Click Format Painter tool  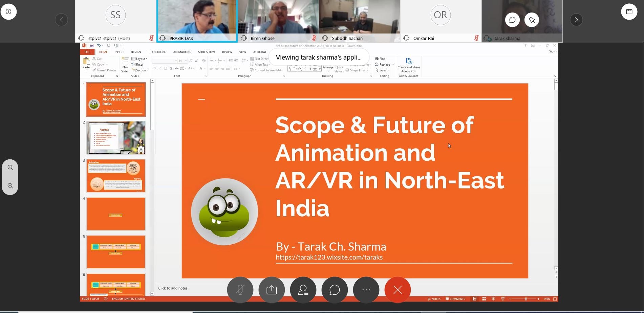click(104, 70)
